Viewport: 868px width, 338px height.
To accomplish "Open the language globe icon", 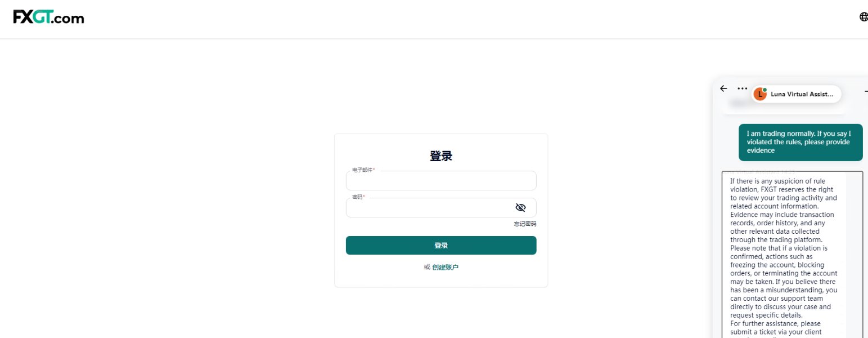I will click(863, 17).
